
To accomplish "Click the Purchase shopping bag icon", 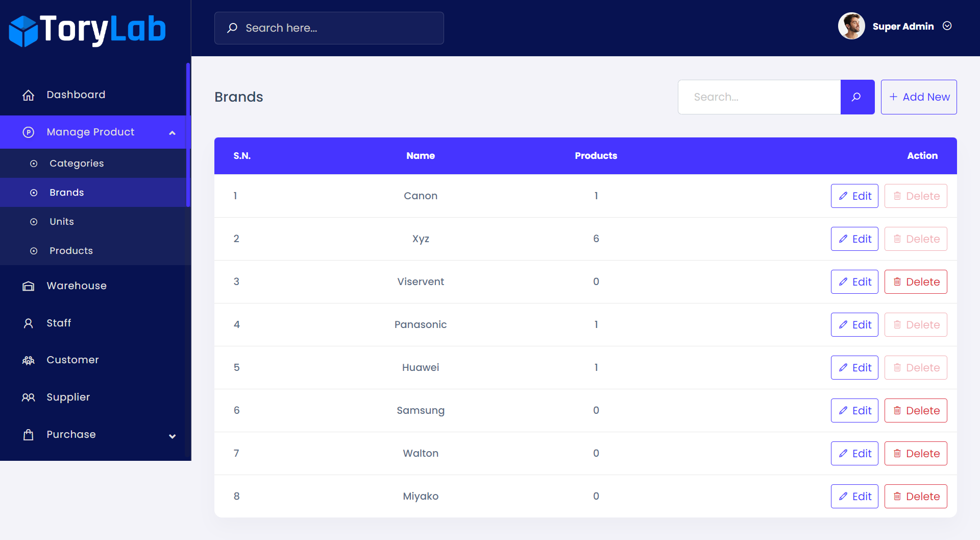I will 29,435.
